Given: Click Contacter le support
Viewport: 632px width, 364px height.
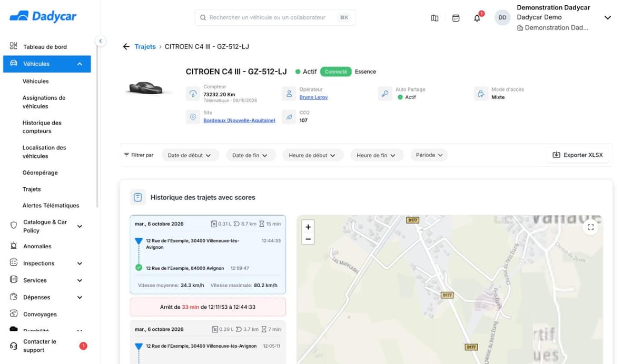Looking at the screenshot, I should click(x=39, y=346).
